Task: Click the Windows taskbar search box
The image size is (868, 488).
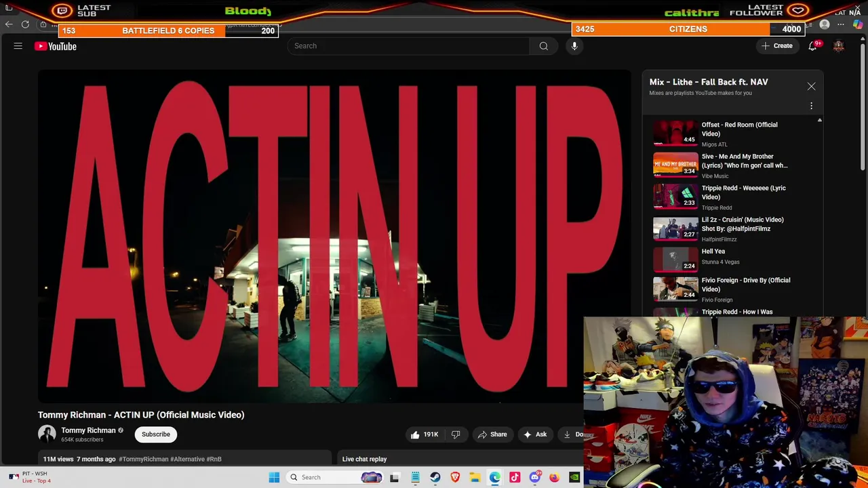Action: [x=334, y=477]
